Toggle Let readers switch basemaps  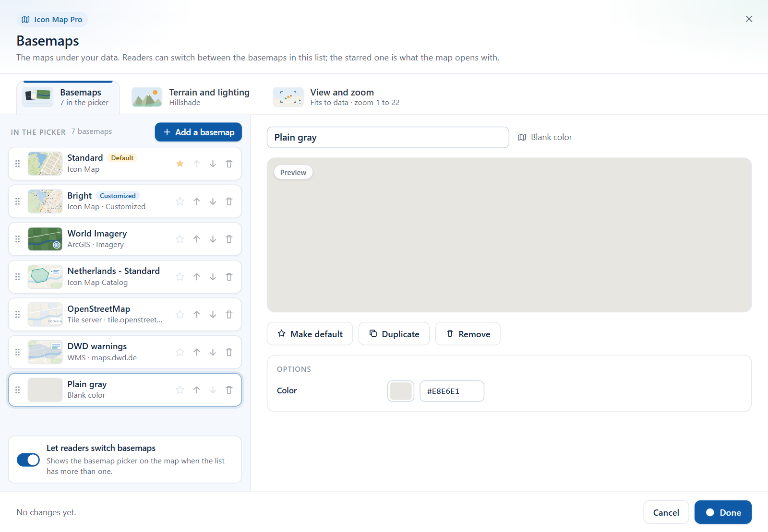[x=28, y=460]
